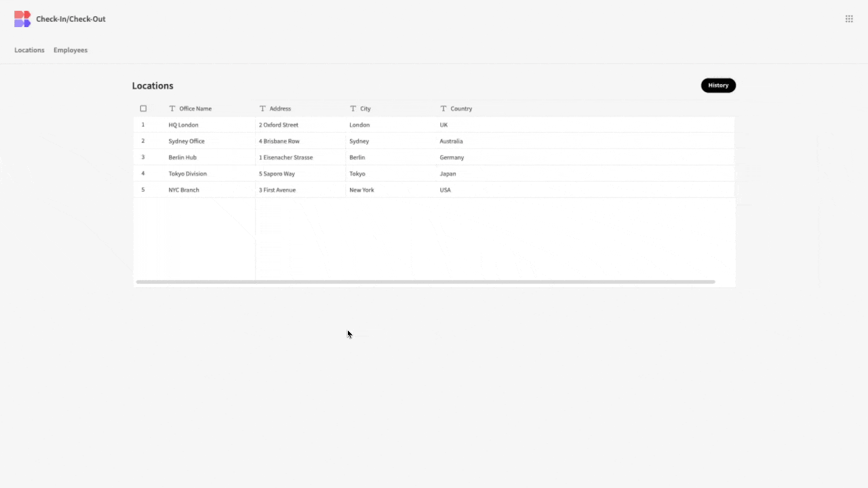The image size is (868, 488).
Task: Click the UK country cell
Action: pyautogui.click(x=481, y=125)
